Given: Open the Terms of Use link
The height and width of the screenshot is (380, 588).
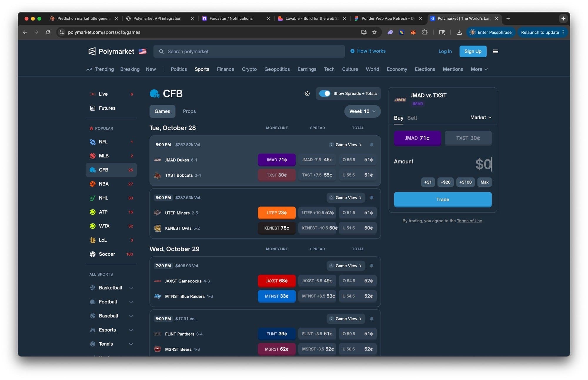Looking at the screenshot, I should 469,221.
